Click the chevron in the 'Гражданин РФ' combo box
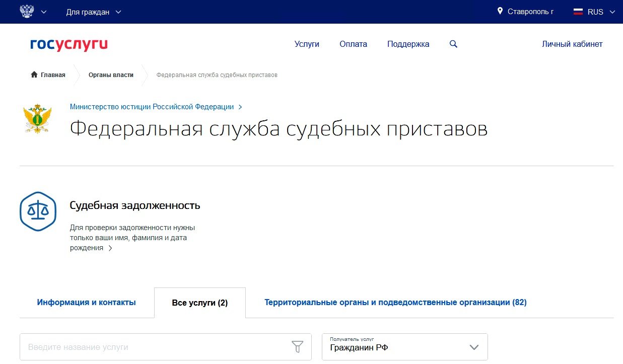 point(474,347)
